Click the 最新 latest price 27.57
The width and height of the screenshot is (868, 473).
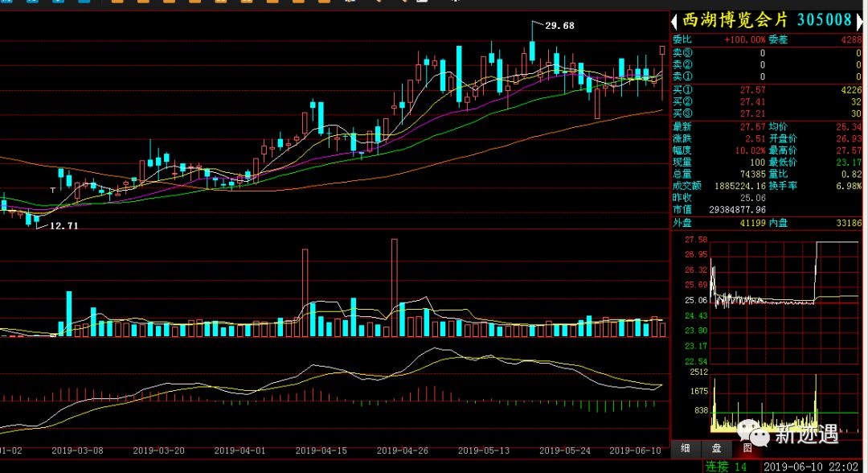click(753, 127)
